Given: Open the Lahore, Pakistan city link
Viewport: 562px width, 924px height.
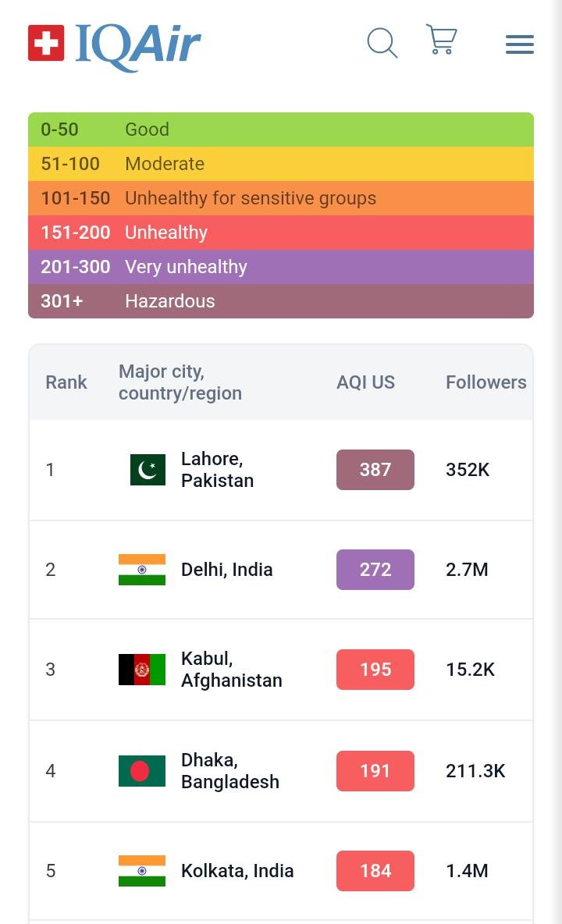Looking at the screenshot, I should 218,470.
